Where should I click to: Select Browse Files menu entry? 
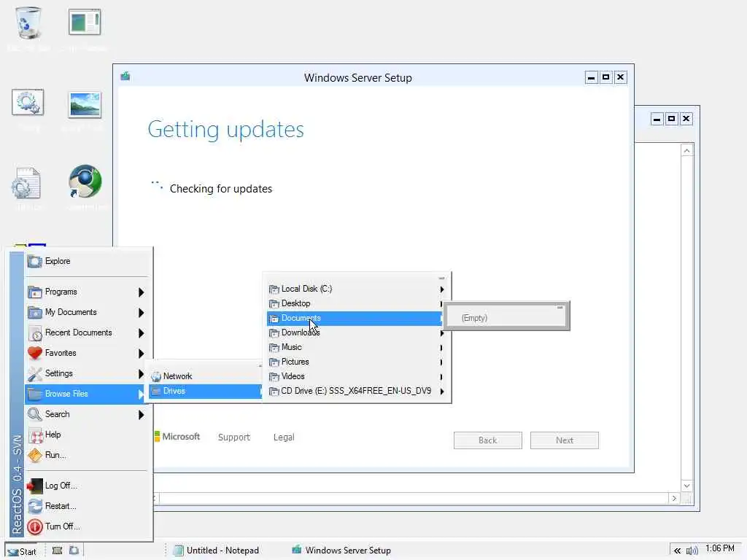point(85,394)
